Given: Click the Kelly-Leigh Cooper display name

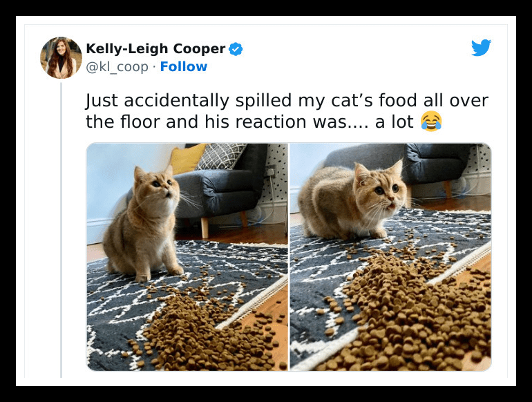Looking at the screenshot, I should click(155, 49).
